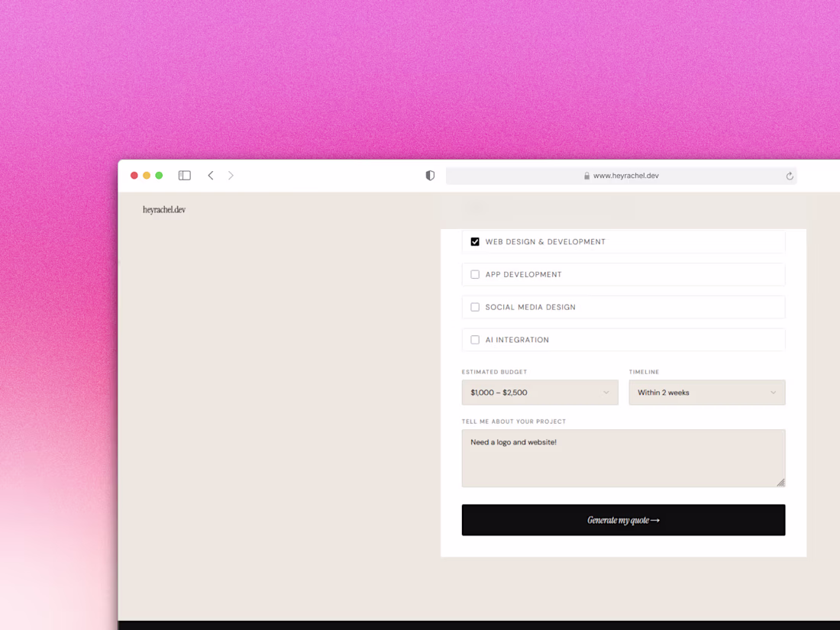The height and width of the screenshot is (630, 840).
Task: Reload the page with the refresh icon
Action: tap(789, 176)
